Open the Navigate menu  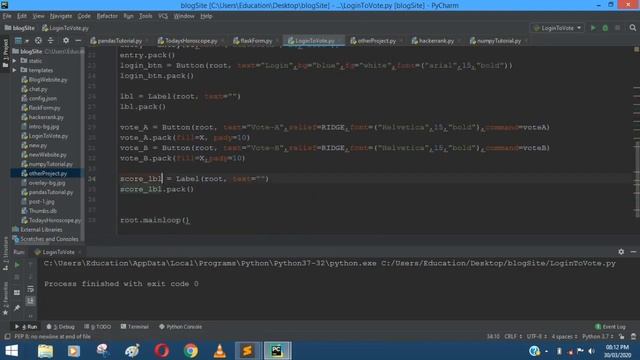point(61,16)
